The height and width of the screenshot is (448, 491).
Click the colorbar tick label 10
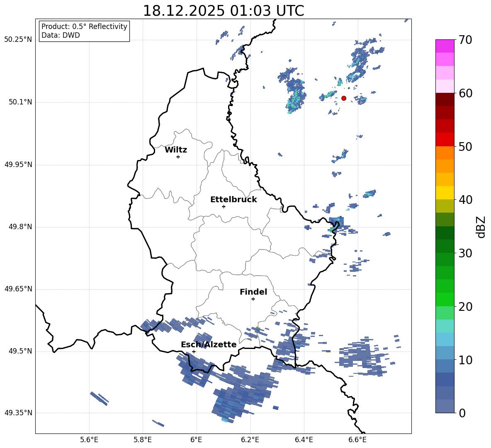465,360
